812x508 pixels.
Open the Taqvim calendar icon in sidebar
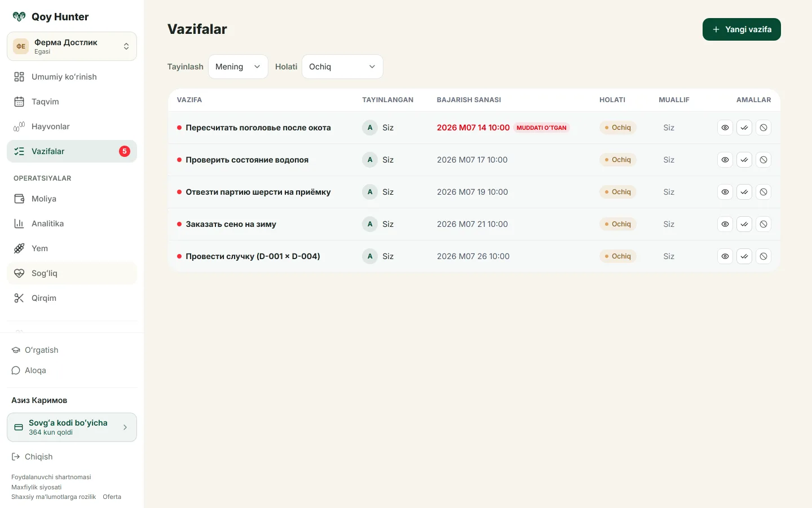pos(19,102)
